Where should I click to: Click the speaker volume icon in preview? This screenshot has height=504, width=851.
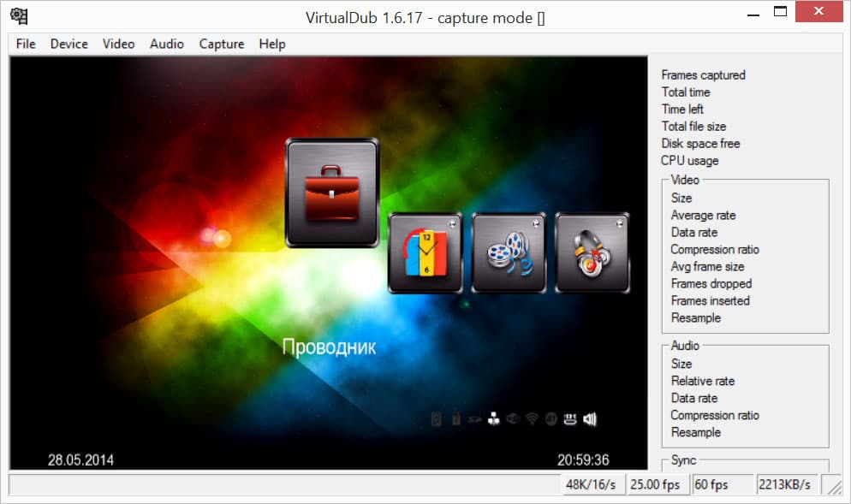pos(590,418)
